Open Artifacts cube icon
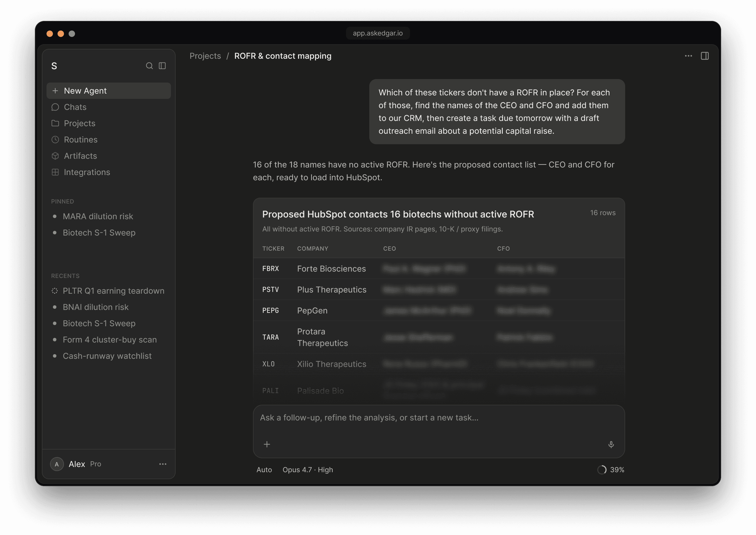This screenshot has width=756, height=535. (55, 156)
